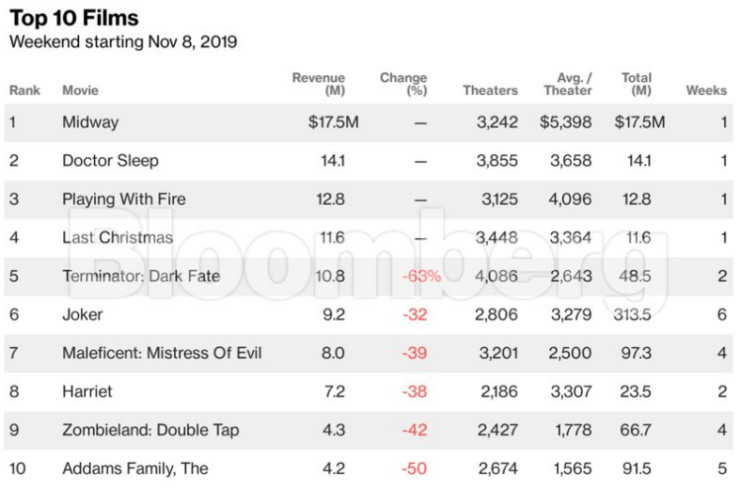Select Terminator: Dark Fate in the table
Screen dimensions: 740x490
(x=141, y=276)
